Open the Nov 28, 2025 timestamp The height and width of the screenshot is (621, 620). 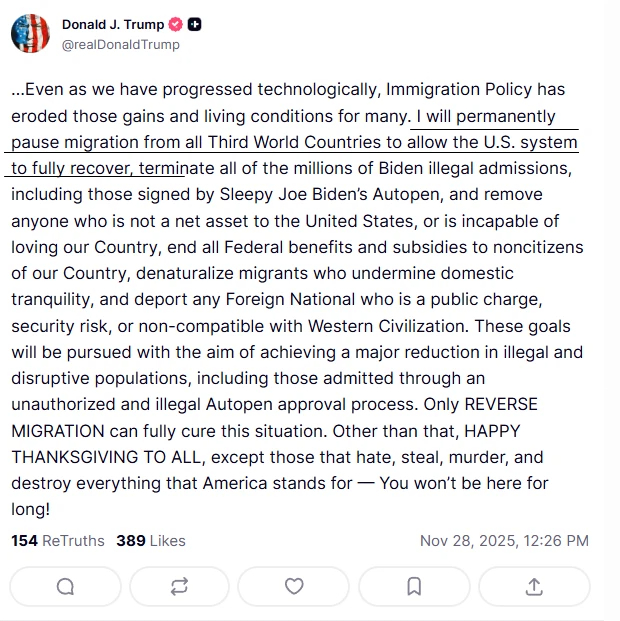[x=504, y=541]
